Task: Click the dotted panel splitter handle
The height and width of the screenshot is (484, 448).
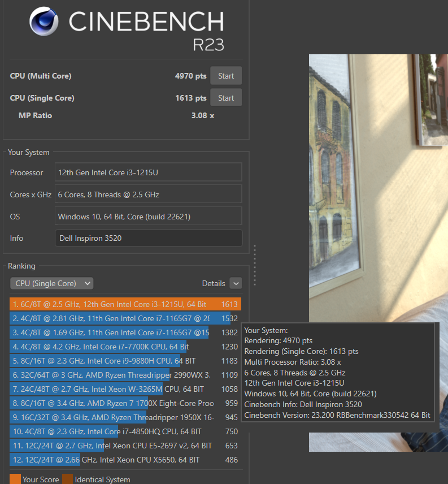Action: (255, 265)
